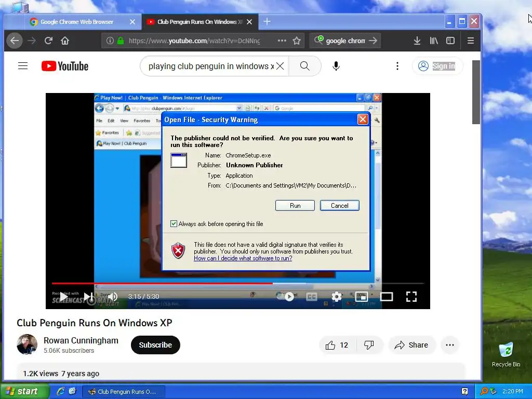Screen dimensions: 532x399
Task: Subscribe to Rowan Cunningham channel
Action: (x=155, y=345)
